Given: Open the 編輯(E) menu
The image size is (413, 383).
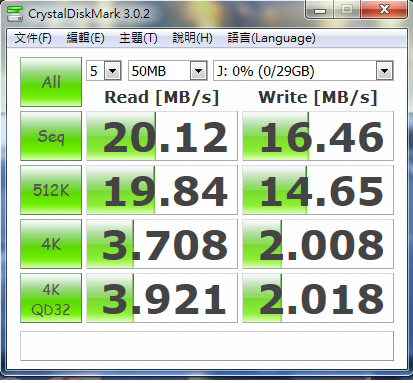Looking at the screenshot, I should click(86, 38).
